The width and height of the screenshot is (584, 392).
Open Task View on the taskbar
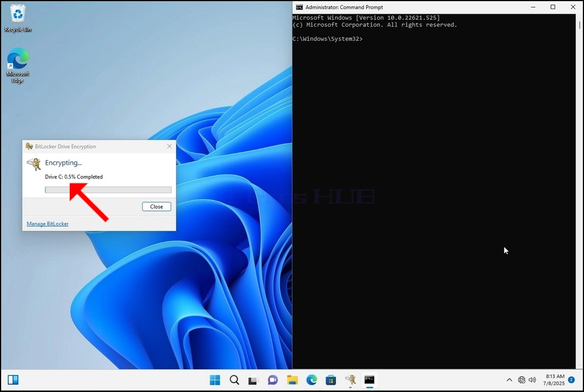pos(253,380)
